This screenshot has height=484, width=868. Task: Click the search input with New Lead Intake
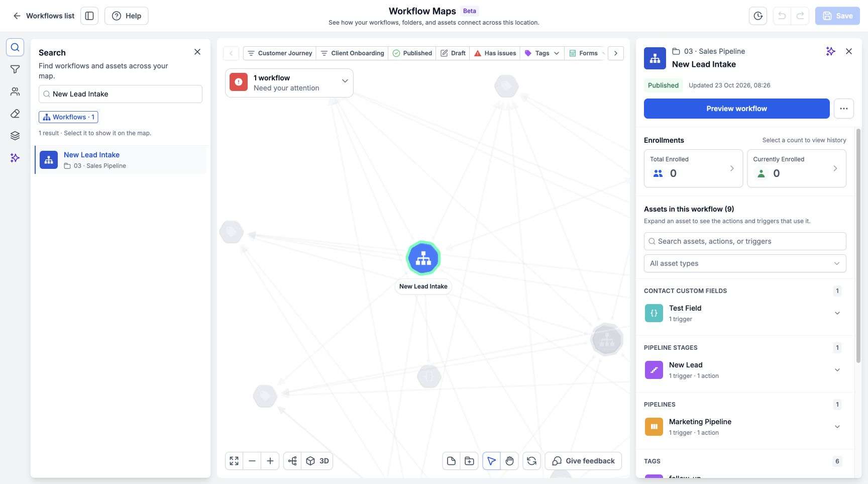pos(121,94)
